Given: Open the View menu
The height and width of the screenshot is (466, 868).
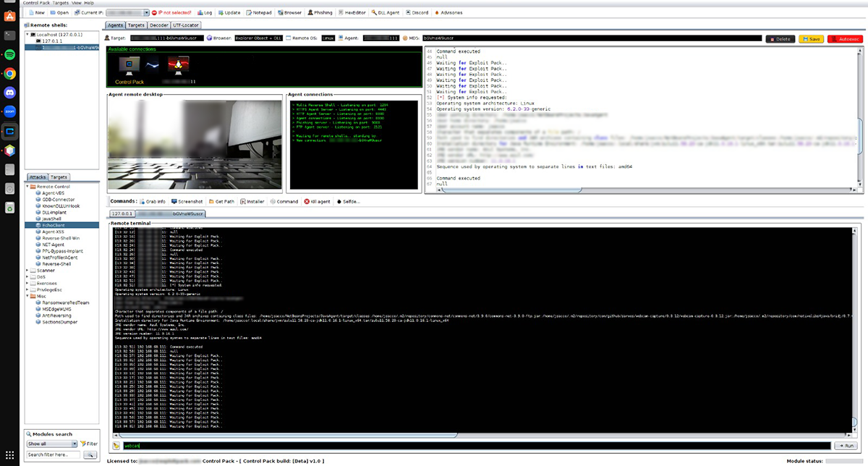Looking at the screenshot, I should click(76, 3).
